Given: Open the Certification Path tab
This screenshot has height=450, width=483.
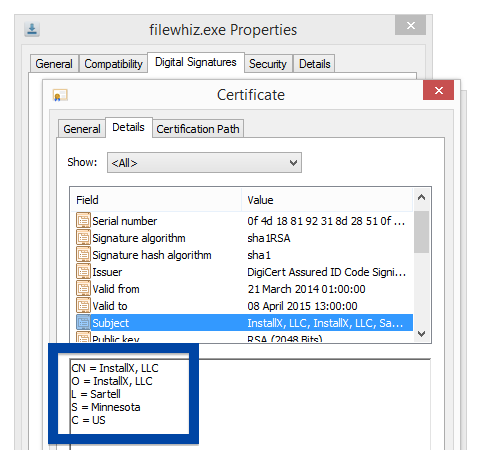Looking at the screenshot, I should point(198,129).
